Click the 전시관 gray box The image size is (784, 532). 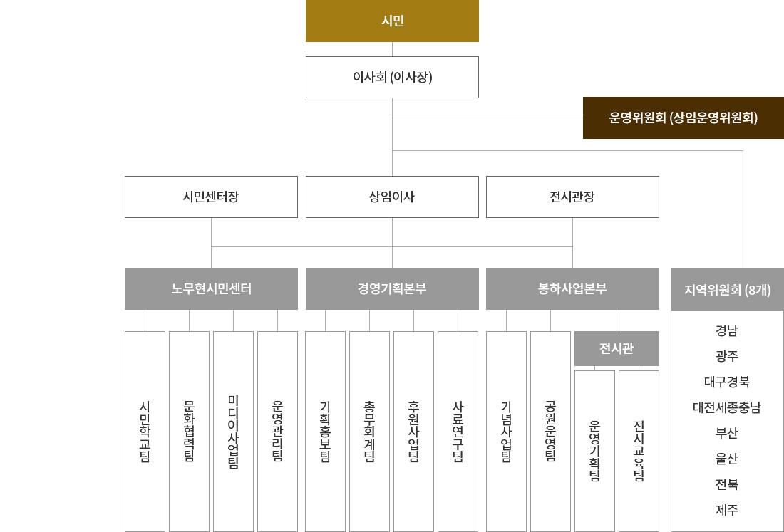tap(617, 348)
